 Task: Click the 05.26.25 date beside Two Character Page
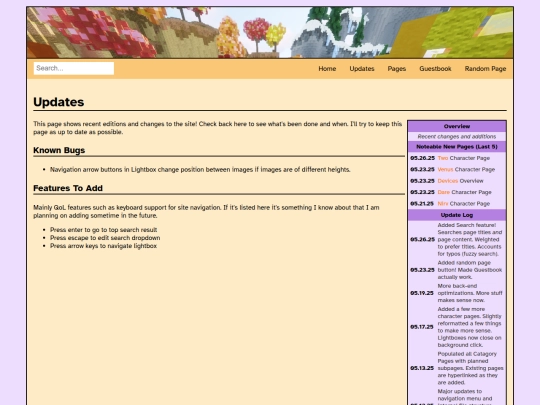pos(423,158)
